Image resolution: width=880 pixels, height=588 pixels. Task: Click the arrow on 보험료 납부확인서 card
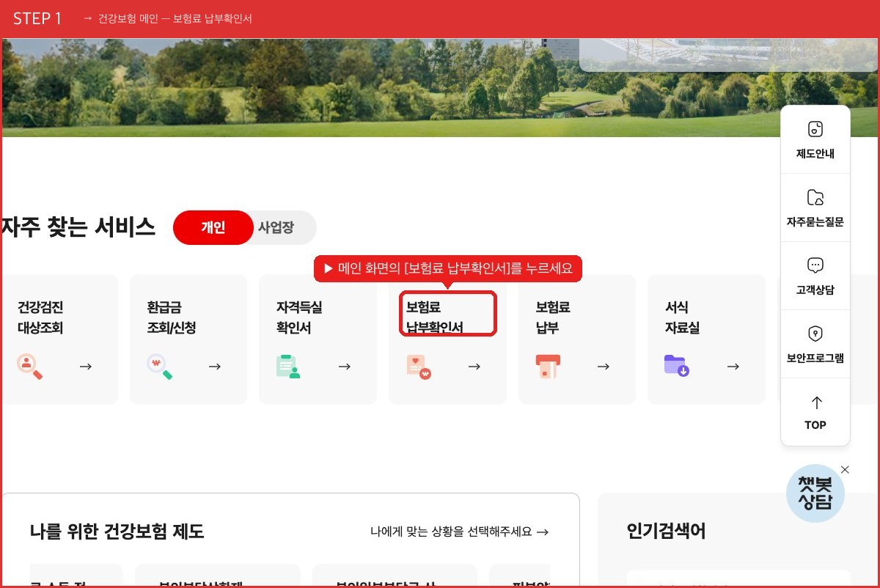[474, 367]
